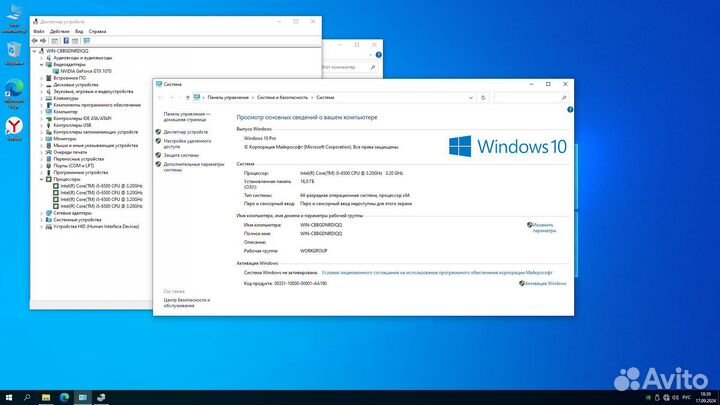Open the Файл menu in Device Manager
The height and width of the screenshot is (405, 720).
(39, 31)
